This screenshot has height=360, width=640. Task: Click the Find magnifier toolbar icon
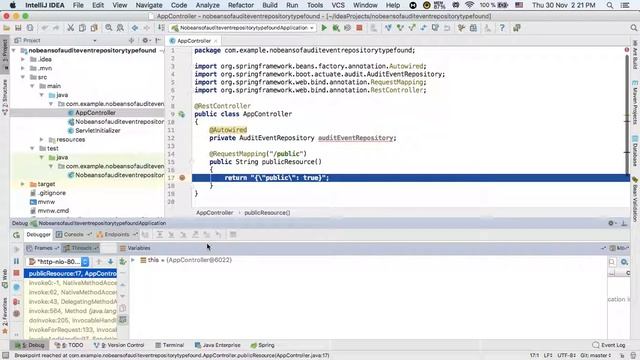coord(109,28)
